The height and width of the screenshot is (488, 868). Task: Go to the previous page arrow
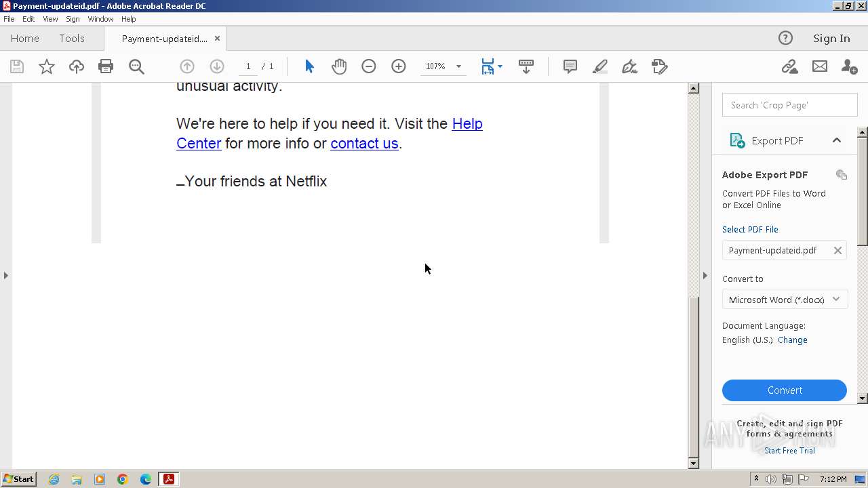point(187,66)
